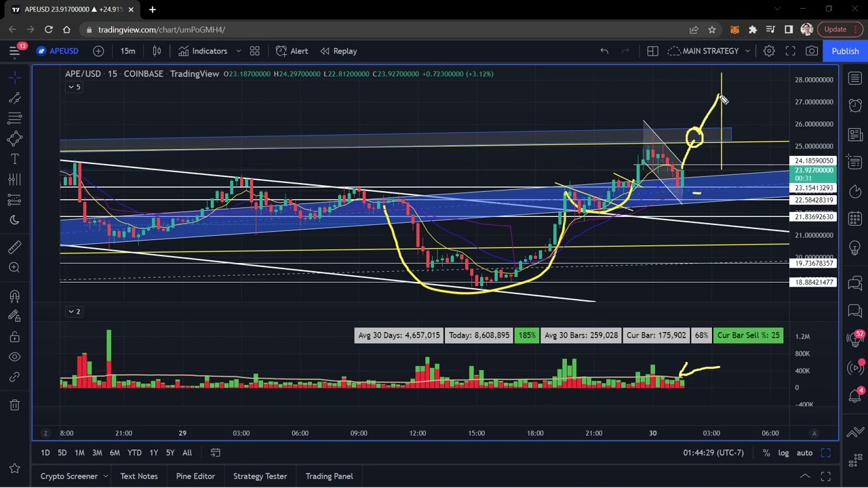Enter fullscreen chart mode

pyautogui.click(x=790, y=51)
